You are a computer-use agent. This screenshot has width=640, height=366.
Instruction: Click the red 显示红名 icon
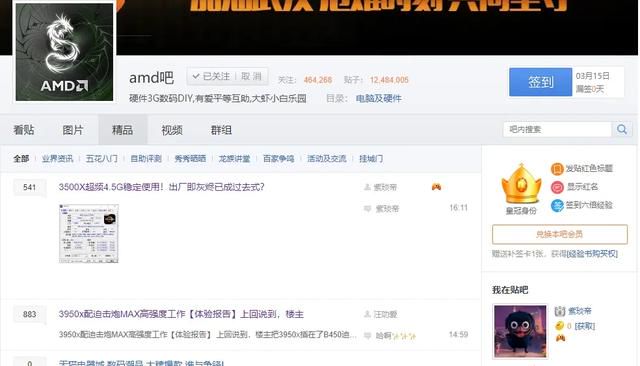pyautogui.click(x=557, y=187)
